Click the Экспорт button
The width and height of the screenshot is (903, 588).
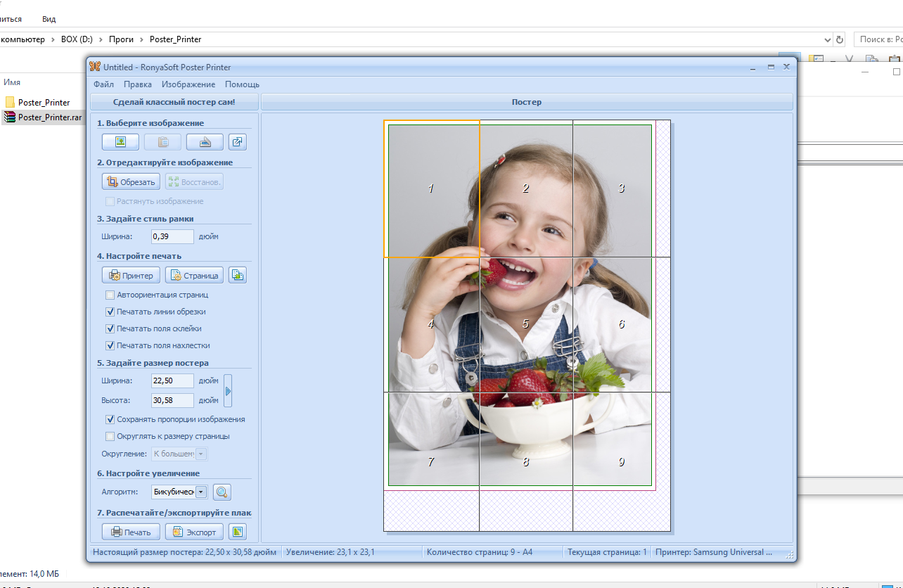pyautogui.click(x=194, y=532)
